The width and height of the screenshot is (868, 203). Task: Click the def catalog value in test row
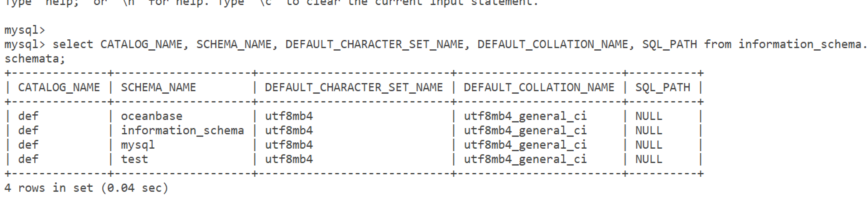tap(28, 159)
